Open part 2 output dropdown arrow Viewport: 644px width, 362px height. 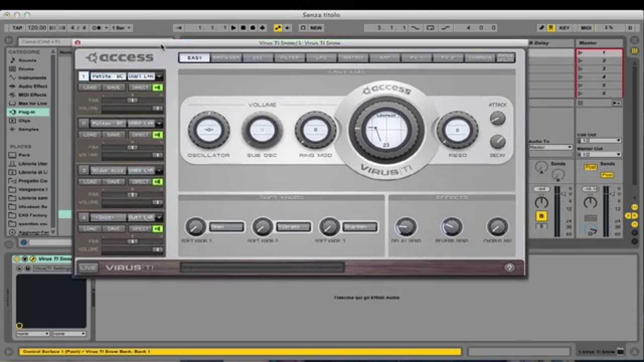pyautogui.click(x=159, y=123)
